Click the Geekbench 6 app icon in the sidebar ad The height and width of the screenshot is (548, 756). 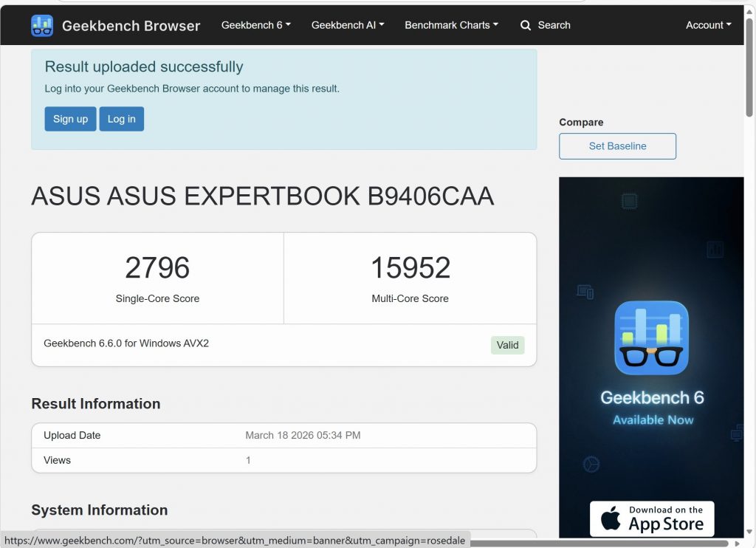651,338
